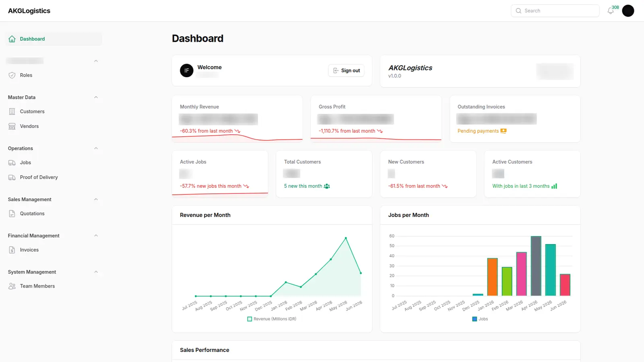
Task: Navigate to Jobs
Action: click(x=54, y=162)
